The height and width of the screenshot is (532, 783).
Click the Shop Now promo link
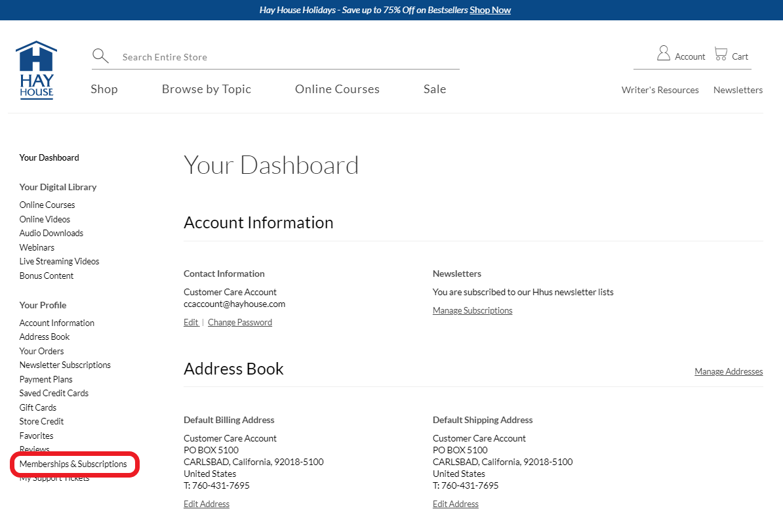[x=490, y=10]
